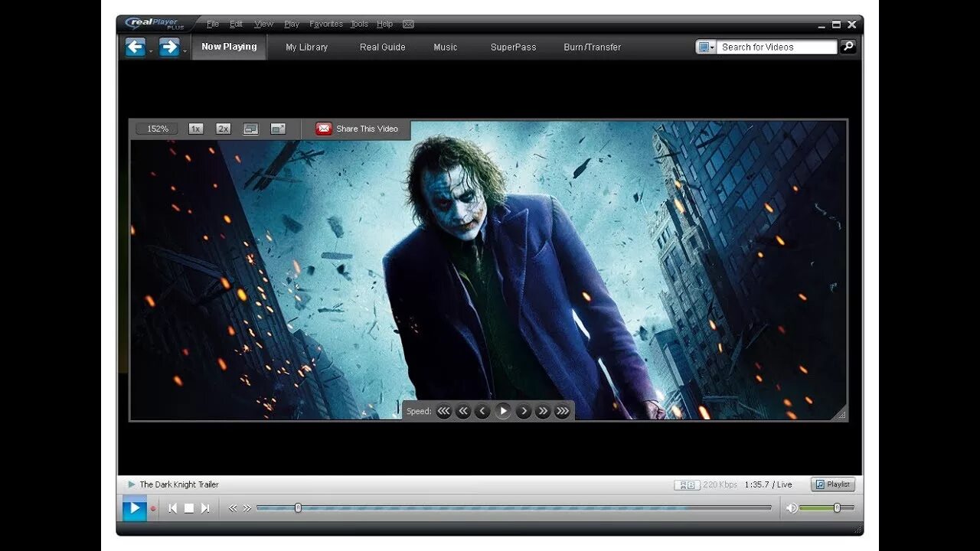Click normal play speed in Speed overlay

(x=503, y=411)
